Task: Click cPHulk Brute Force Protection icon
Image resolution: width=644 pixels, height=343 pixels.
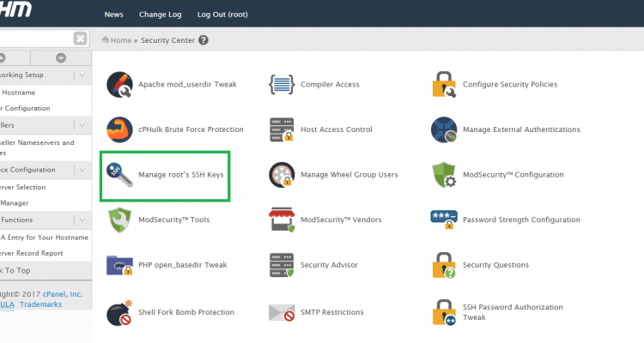Action: (x=119, y=129)
